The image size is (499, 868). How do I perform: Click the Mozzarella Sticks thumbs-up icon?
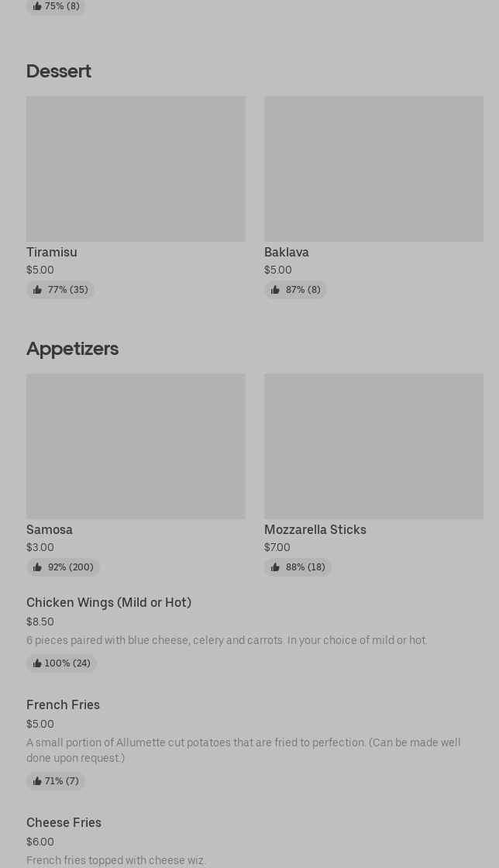275,567
